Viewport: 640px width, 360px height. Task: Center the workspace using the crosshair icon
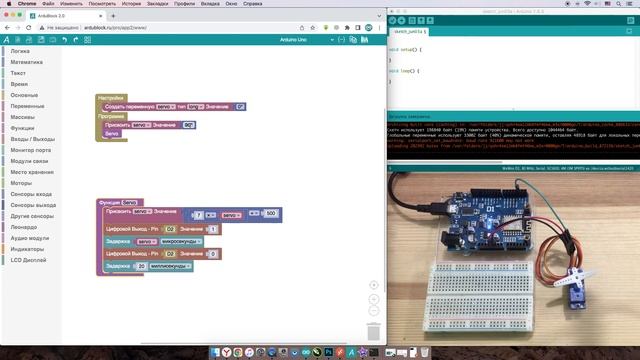(373, 285)
